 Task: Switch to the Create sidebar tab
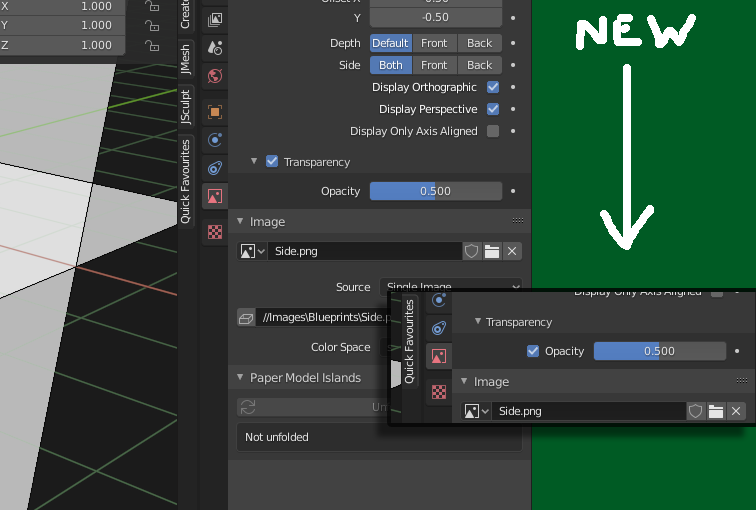[x=185, y=14]
